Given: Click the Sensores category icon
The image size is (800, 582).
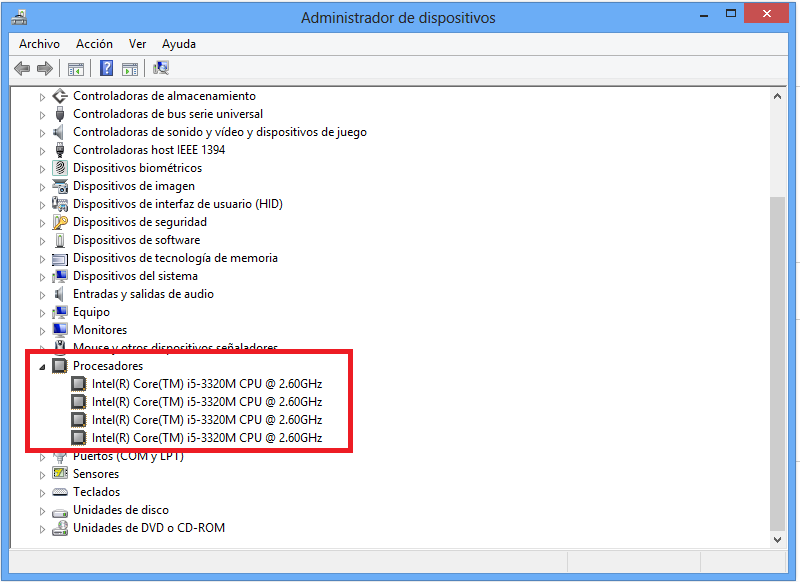Looking at the screenshot, I should click(60, 473).
